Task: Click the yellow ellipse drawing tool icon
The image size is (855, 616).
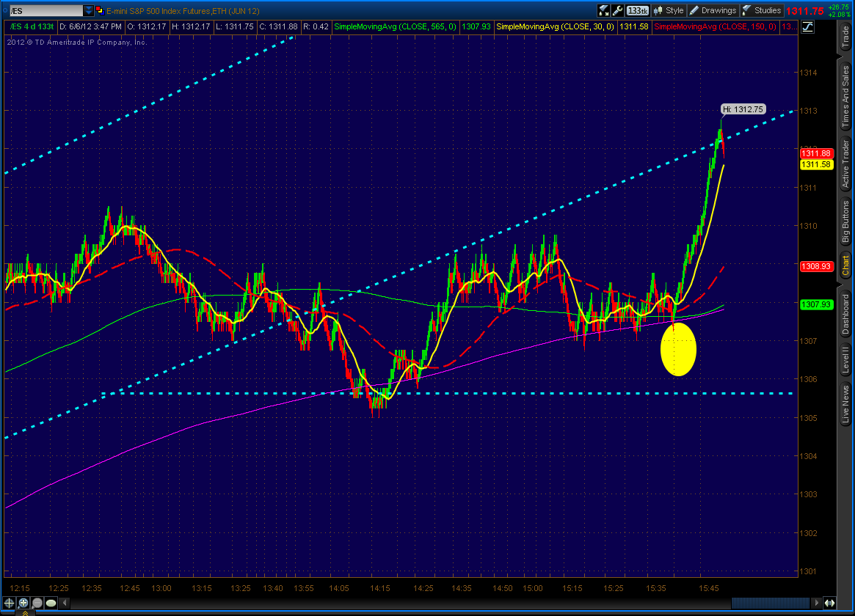Action: point(51,603)
